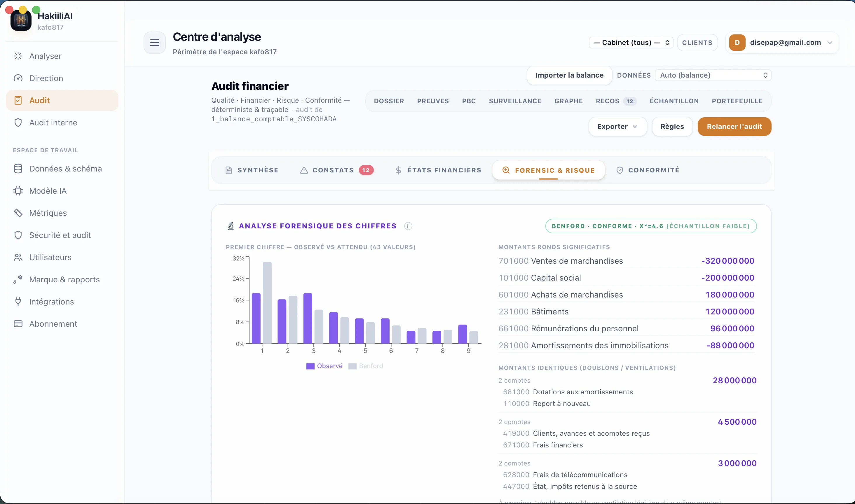Click the observed bar for digit 1

[x=256, y=318]
